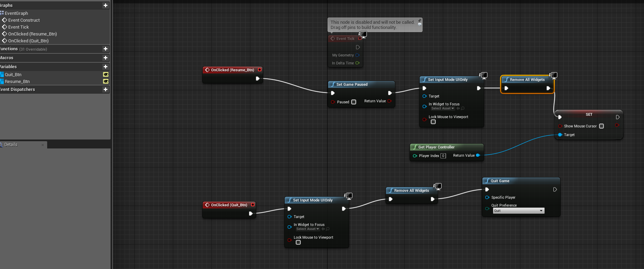
Task: Select Event Construct in graph list
Action: point(24,20)
